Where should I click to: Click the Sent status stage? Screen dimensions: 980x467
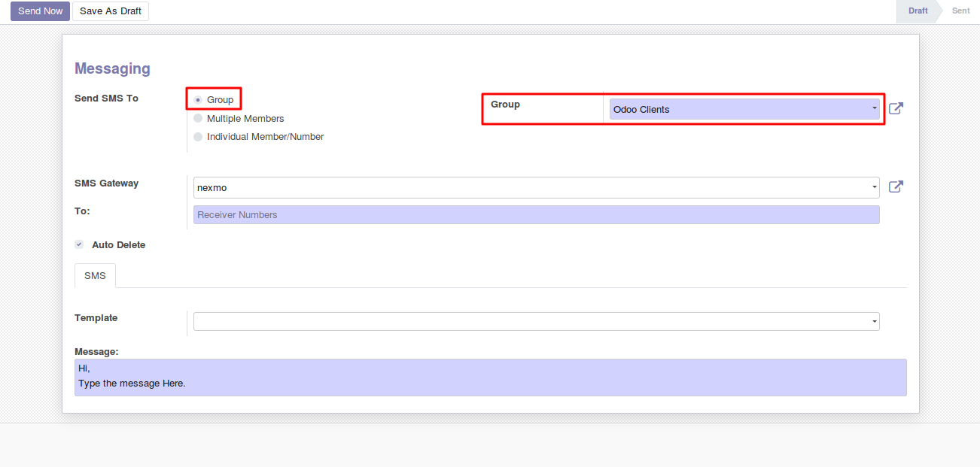click(x=960, y=11)
